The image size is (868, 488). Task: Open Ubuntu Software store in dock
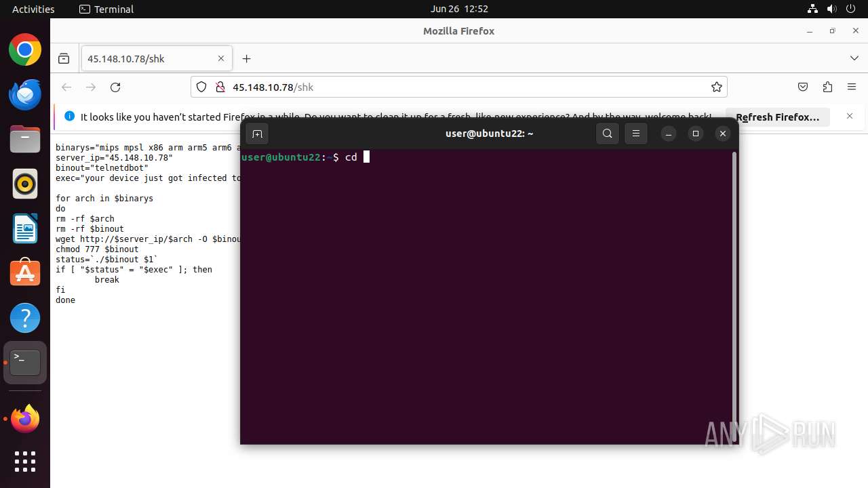[25, 273]
